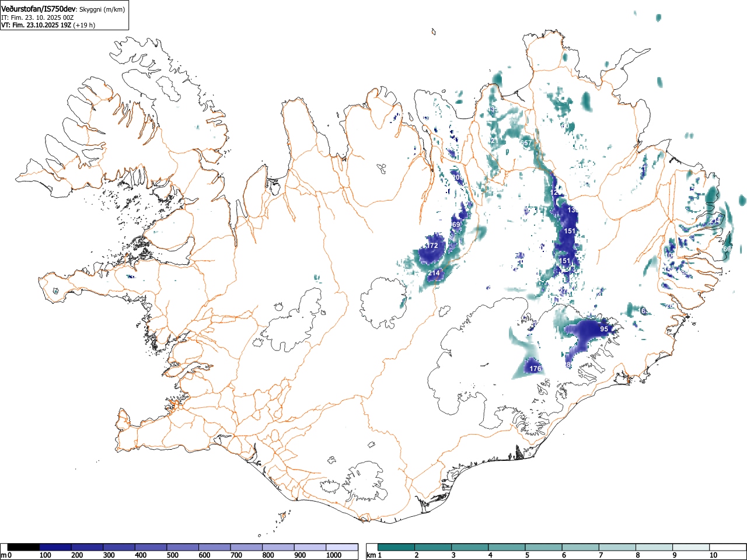Image resolution: width=747 pixels, height=560 pixels.
Task: Click the 4–5 km teal swatch
Action: (x=507, y=547)
